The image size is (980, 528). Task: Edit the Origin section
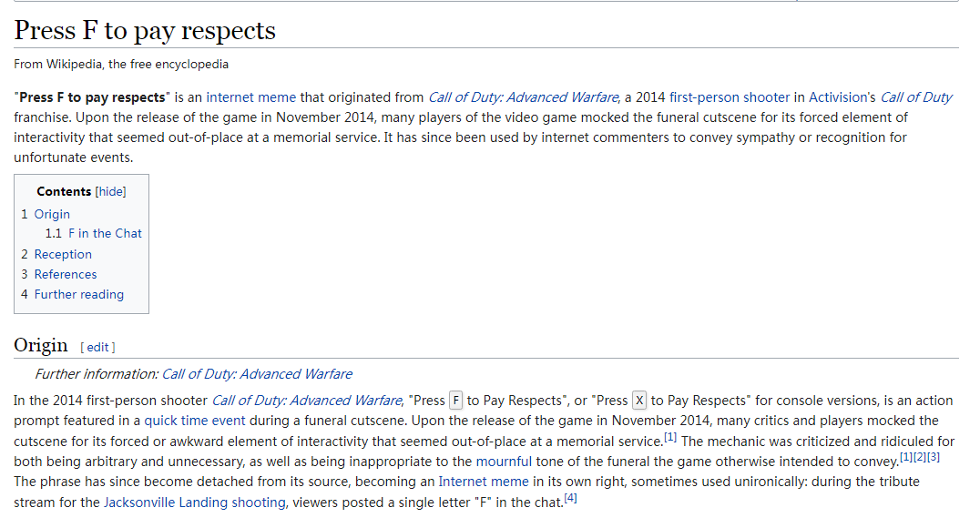point(97,347)
